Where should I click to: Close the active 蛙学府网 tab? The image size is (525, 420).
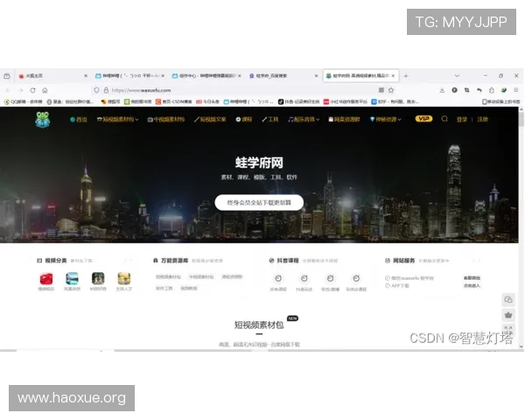(x=393, y=76)
